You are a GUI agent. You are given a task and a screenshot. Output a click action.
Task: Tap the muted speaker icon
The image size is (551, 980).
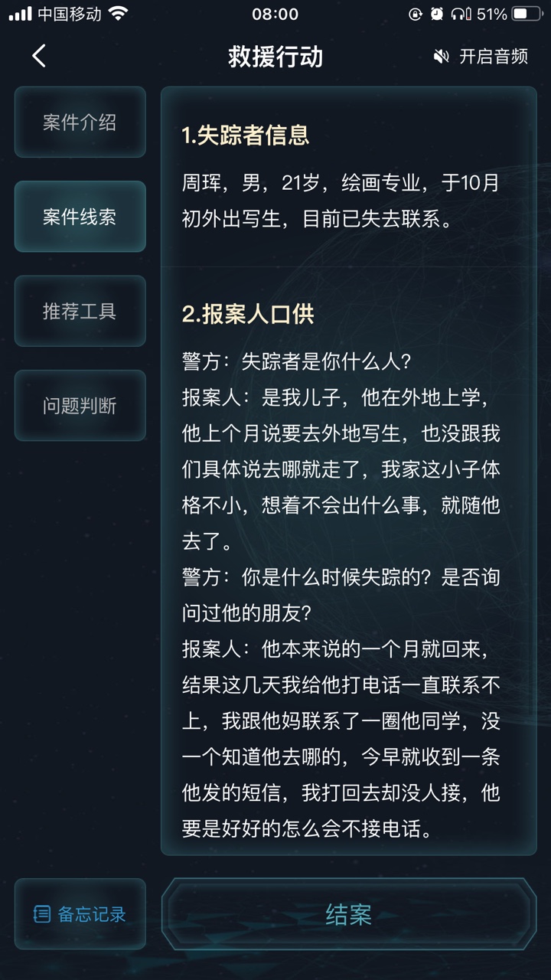(441, 57)
